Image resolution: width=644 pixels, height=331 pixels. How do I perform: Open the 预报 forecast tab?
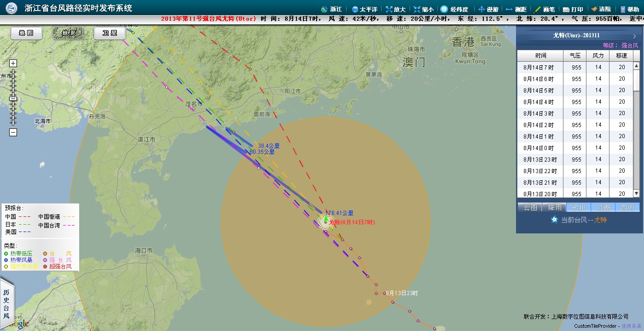coord(578,208)
